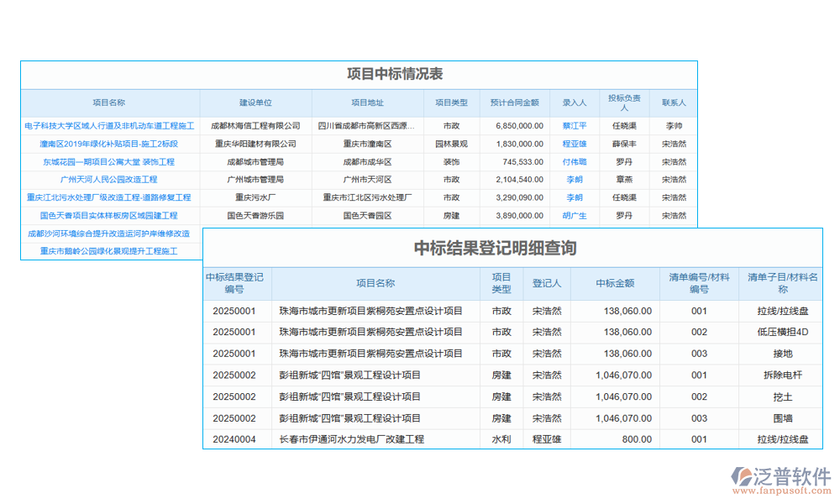The image size is (840, 504).
Task: Click 李朗 entry person link
Action: point(574,179)
